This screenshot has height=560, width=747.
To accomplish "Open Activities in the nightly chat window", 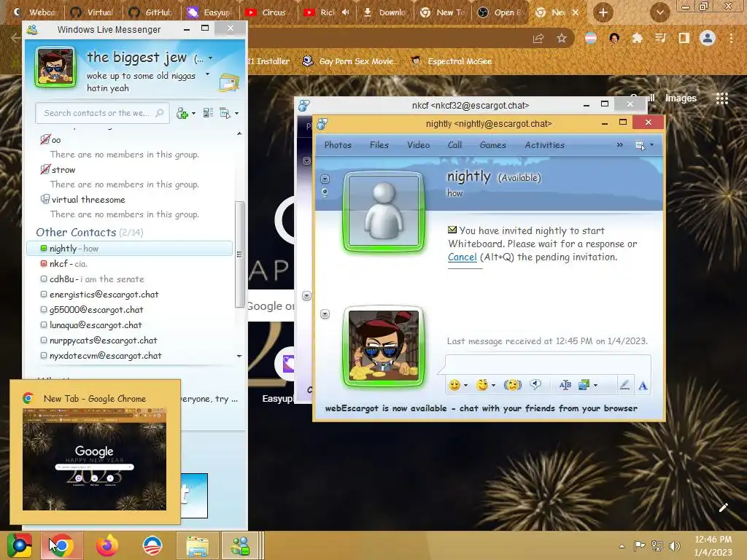I will pyautogui.click(x=544, y=145).
